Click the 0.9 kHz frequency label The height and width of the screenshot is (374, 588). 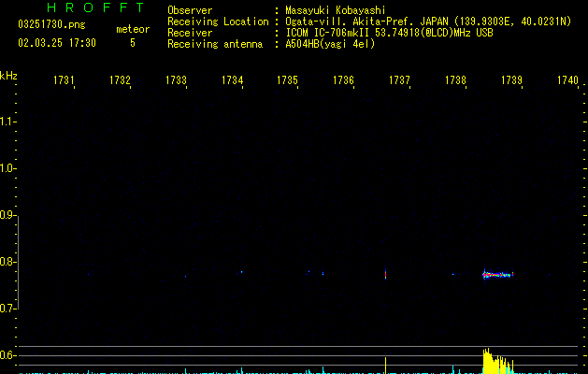[7, 215]
